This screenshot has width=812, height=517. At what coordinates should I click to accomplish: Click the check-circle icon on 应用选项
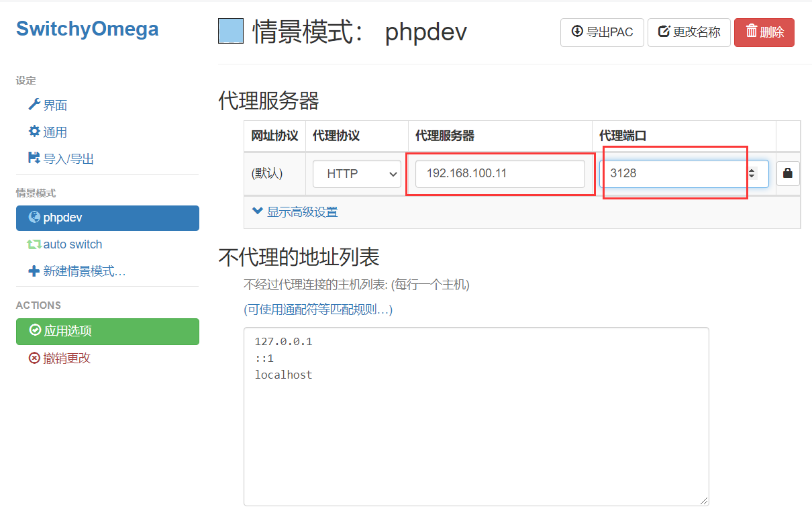(35, 330)
